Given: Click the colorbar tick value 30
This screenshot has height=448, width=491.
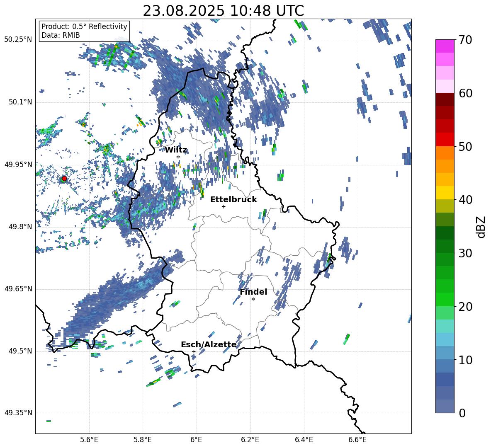Looking at the screenshot, I should [465, 253].
